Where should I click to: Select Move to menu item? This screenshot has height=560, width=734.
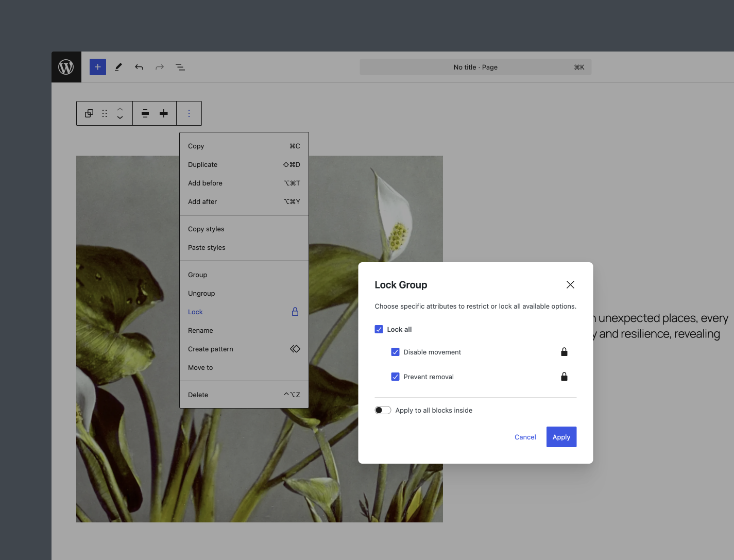pyautogui.click(x=244, y=368)
